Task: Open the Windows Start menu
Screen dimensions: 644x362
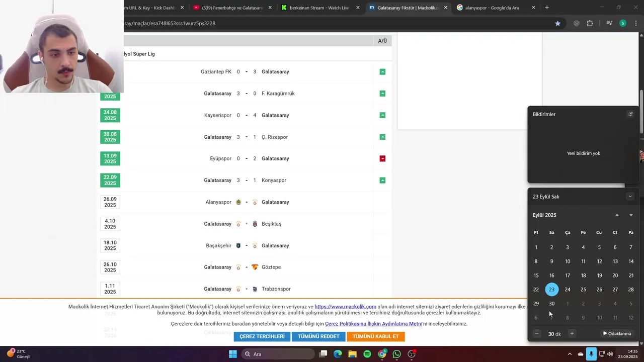Action: [x=233, y=354]
